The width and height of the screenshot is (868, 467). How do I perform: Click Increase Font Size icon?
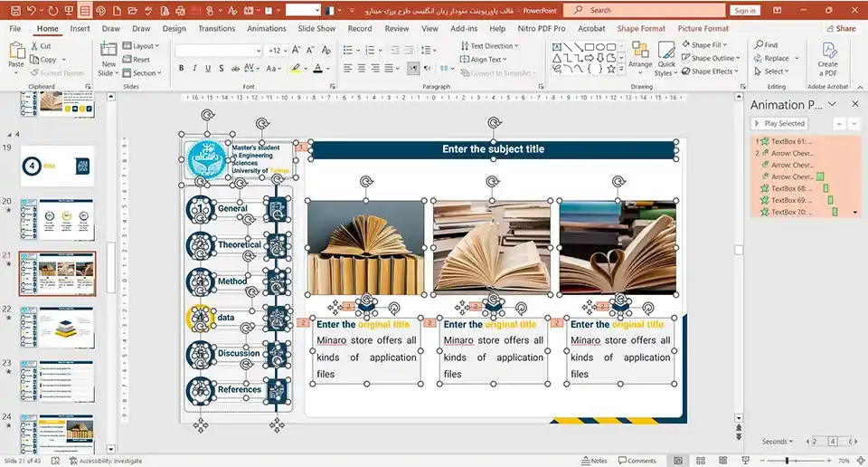click(x=297, y=50)
